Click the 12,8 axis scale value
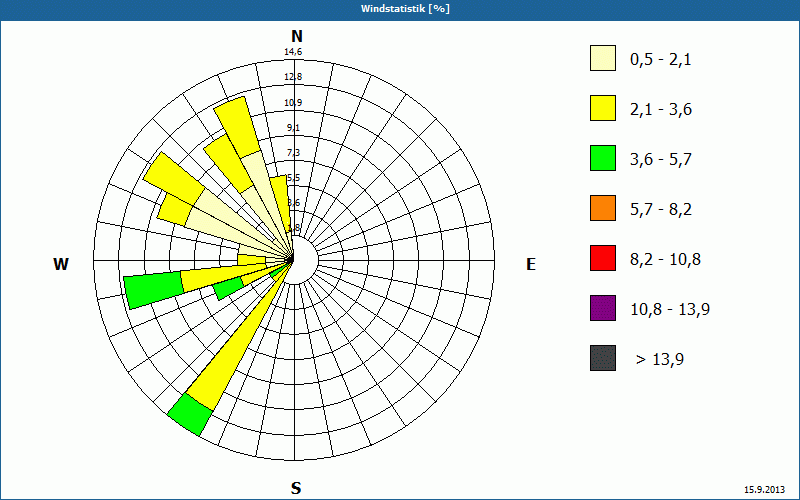This screenshot has height=500, width=800. [x=293, y=77]
